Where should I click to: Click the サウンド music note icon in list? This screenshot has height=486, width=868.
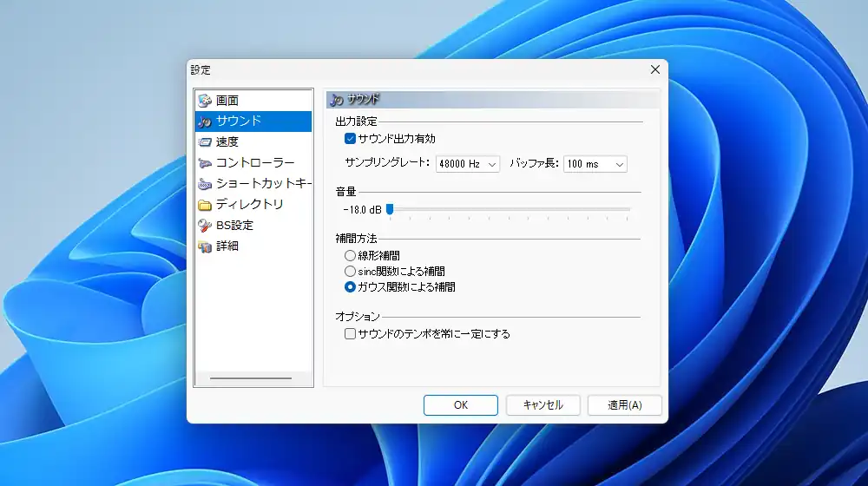tap(205, 121)
